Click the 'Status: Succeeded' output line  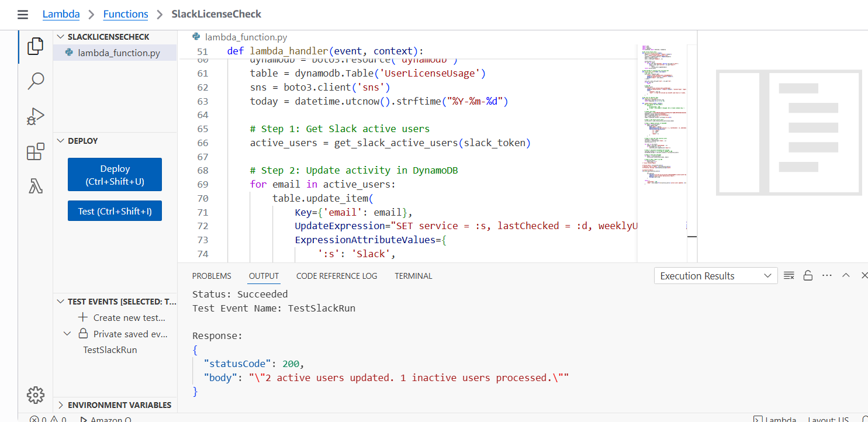240,294
